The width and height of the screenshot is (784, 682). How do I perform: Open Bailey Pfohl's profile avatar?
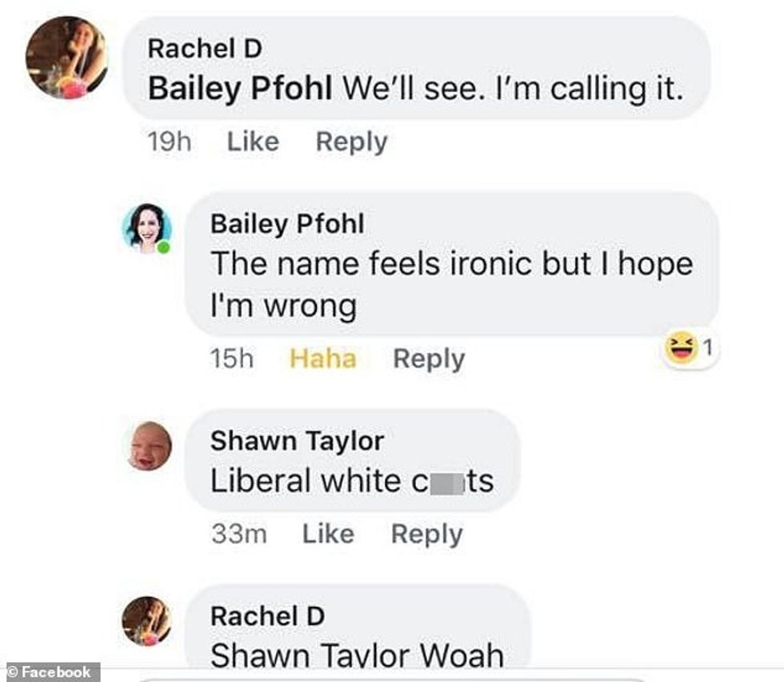pos(147,229)
